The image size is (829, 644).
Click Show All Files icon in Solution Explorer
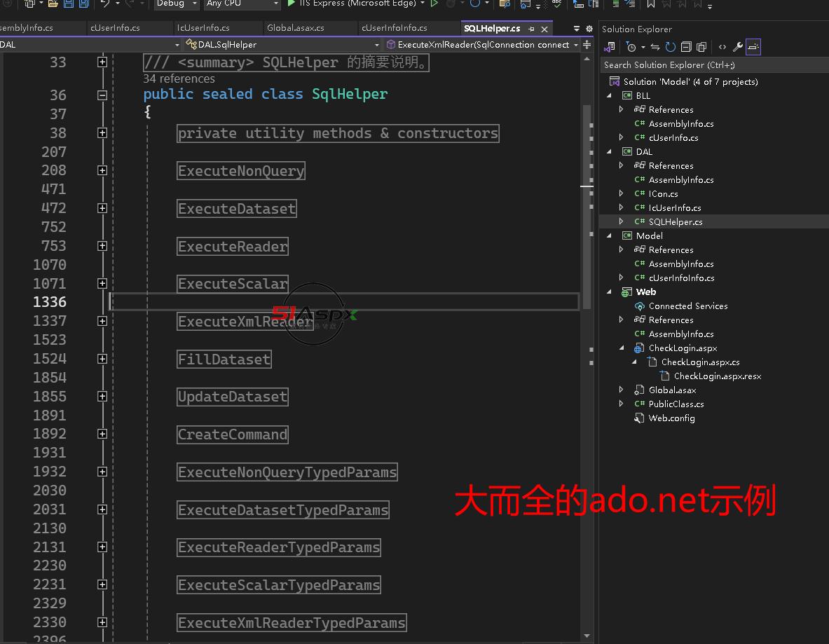[x=701, y=47]
